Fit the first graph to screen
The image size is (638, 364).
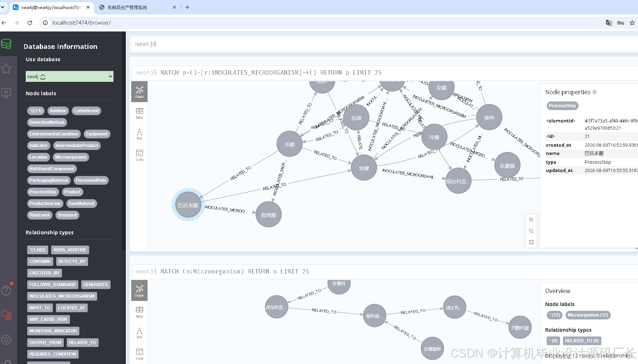click(x=531, y=242)
